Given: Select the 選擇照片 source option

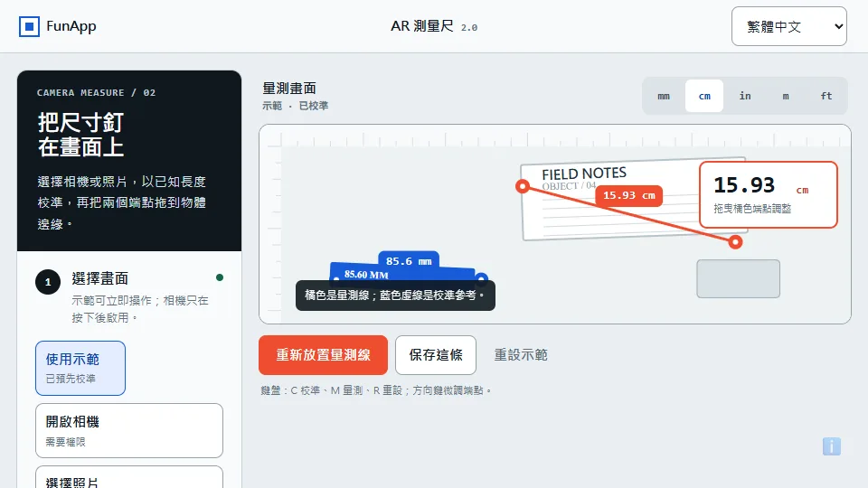Looking at the screenshot, I should tap(129, 479).
